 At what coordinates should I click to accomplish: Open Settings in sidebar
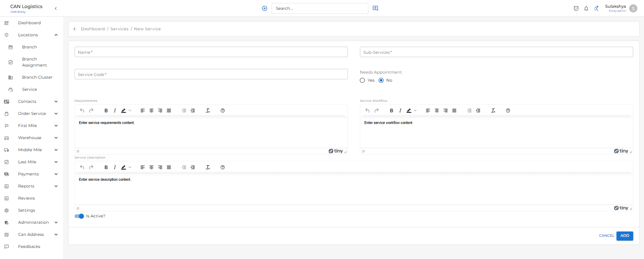pos(27,210)
